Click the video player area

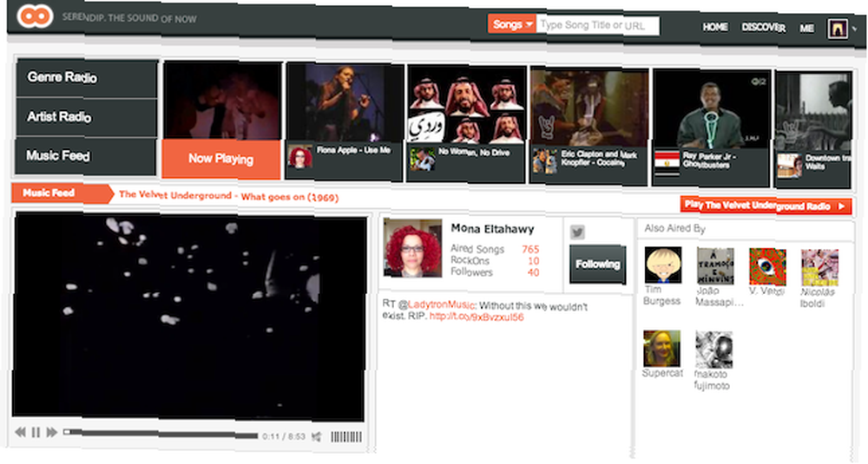(x=188, y=316)
